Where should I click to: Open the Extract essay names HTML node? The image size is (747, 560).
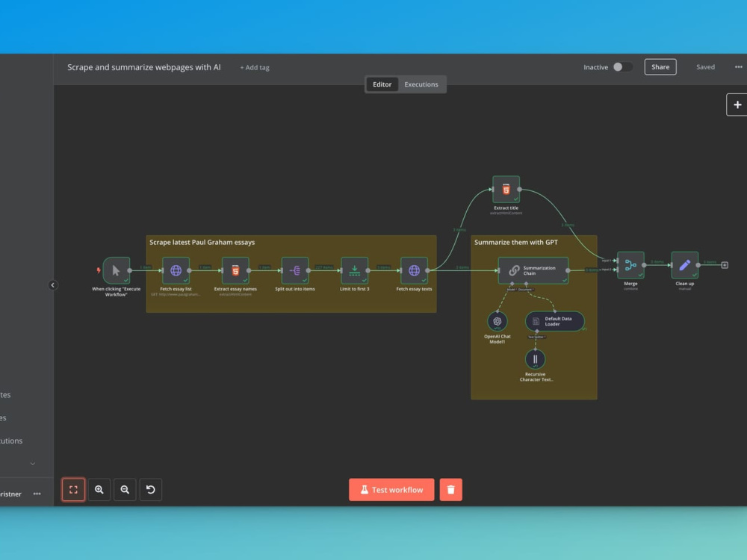(235, 270)
